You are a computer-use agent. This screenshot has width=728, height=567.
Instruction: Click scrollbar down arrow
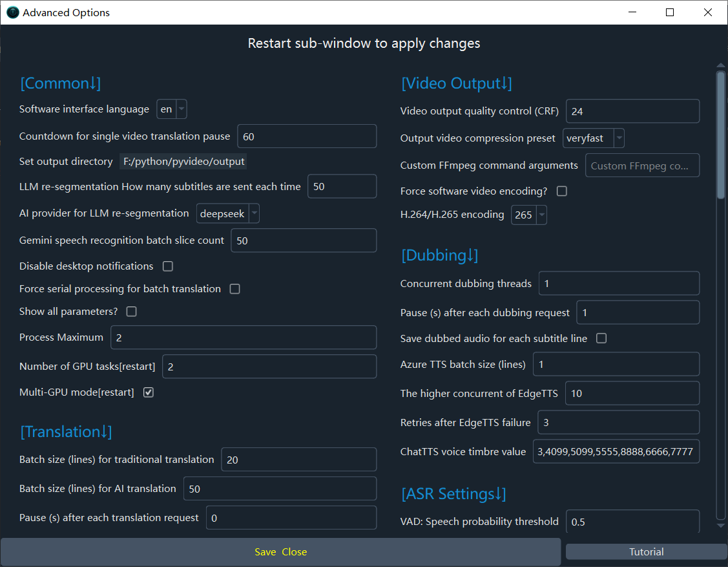pos(721,526)
